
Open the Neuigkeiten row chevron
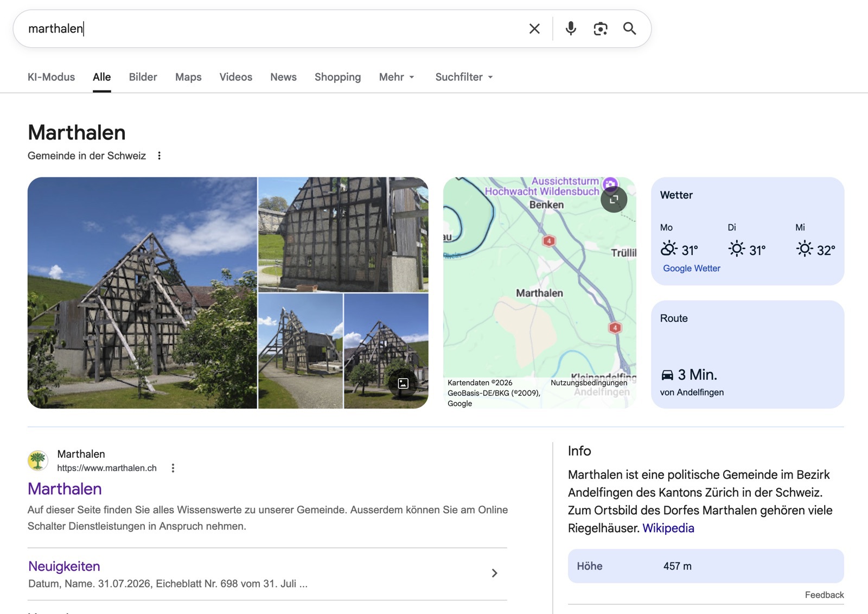(x=494, y=573)
